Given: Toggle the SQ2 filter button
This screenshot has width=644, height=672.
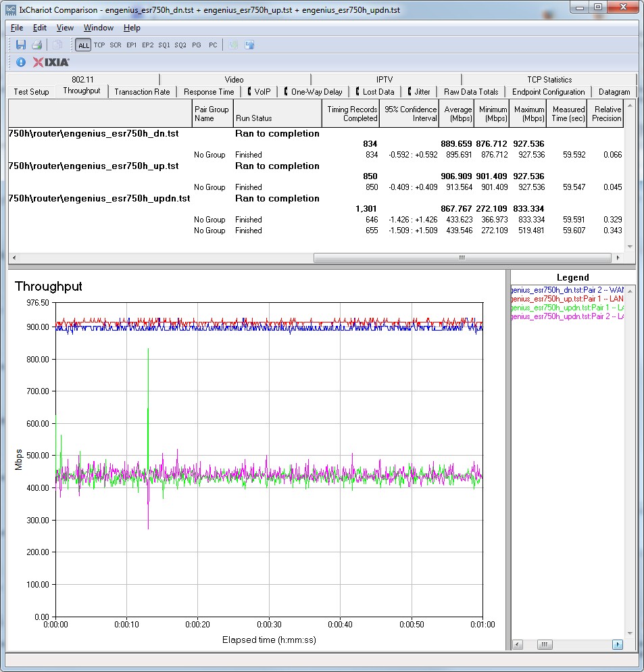Looking at the screenshot, I should pos(180,45).
